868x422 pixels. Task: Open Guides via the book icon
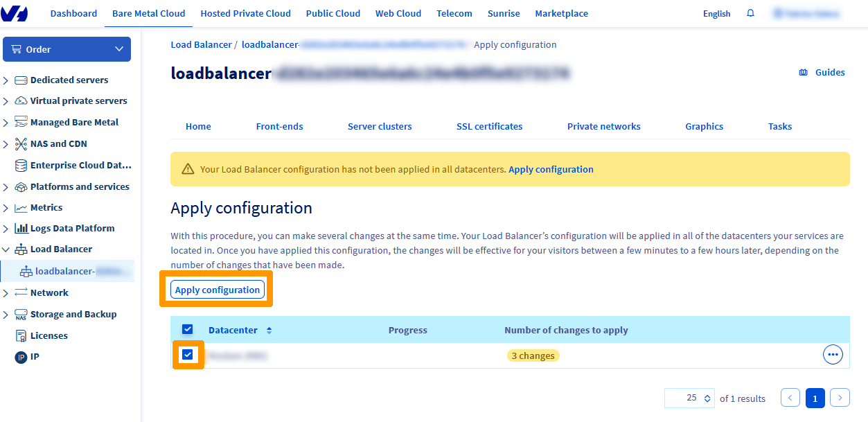(x=803, y=72)
